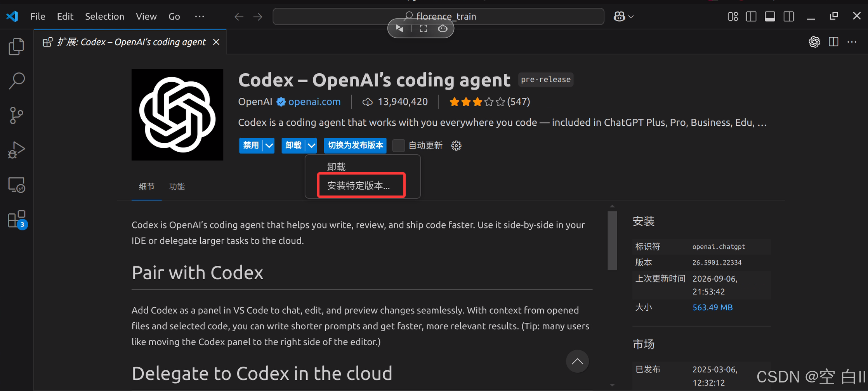Select the Codex extension editor tab
This screenshot has width=868, height=391.
[131, 42]
